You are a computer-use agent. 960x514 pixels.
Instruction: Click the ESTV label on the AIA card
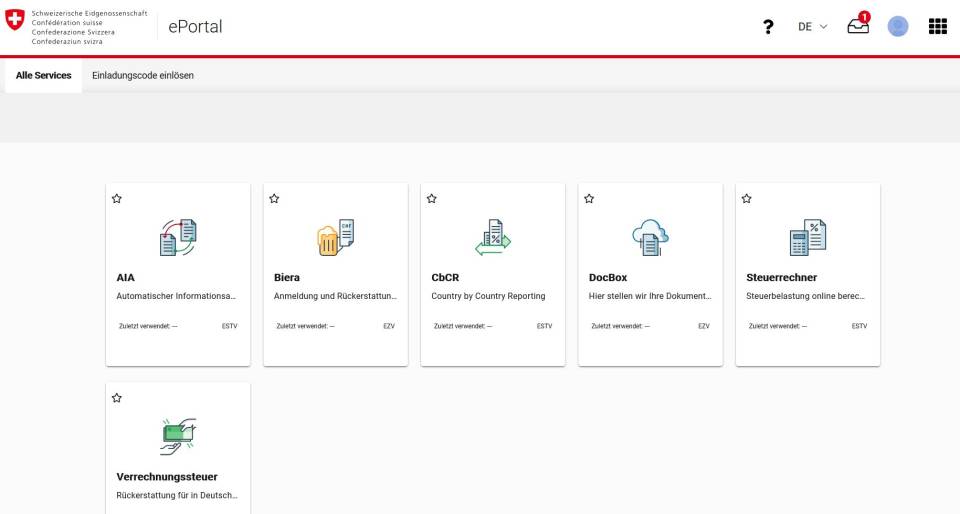tap(230, 326)
